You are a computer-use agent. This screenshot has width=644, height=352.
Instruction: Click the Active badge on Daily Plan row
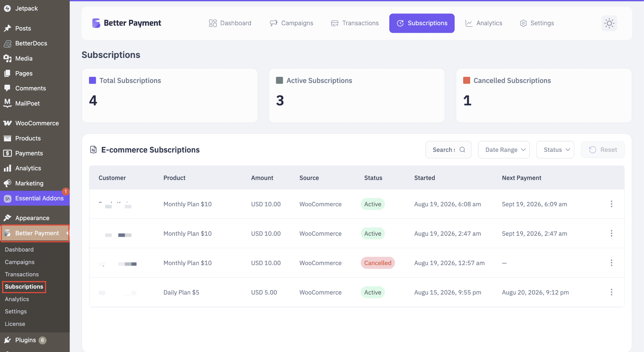pos(373,292)
